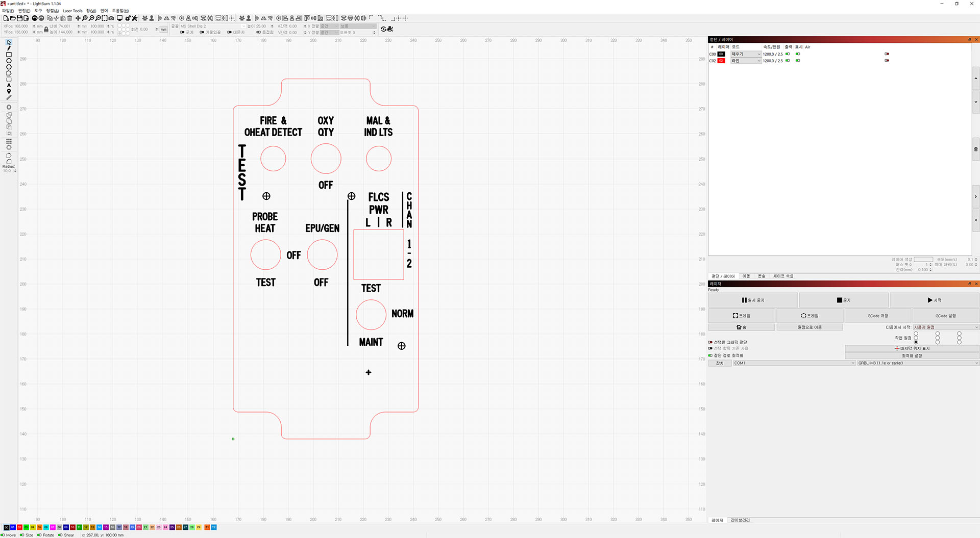
Task: Open Y 정렬 alignment dropdown
Action: (329, 32)
